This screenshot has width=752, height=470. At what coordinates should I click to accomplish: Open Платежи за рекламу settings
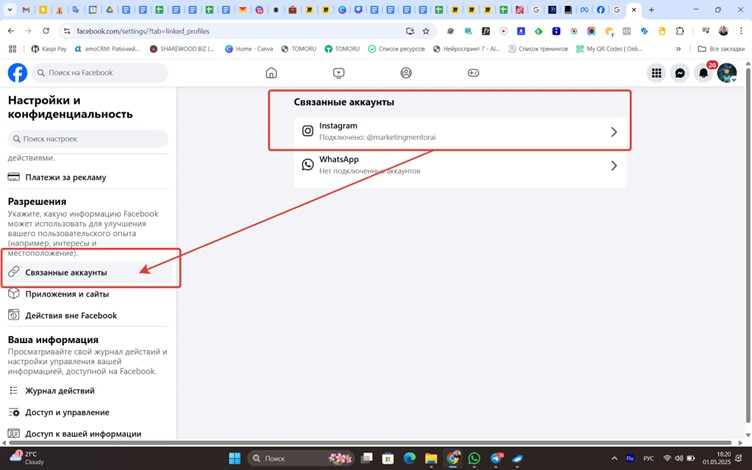[88, 177]
